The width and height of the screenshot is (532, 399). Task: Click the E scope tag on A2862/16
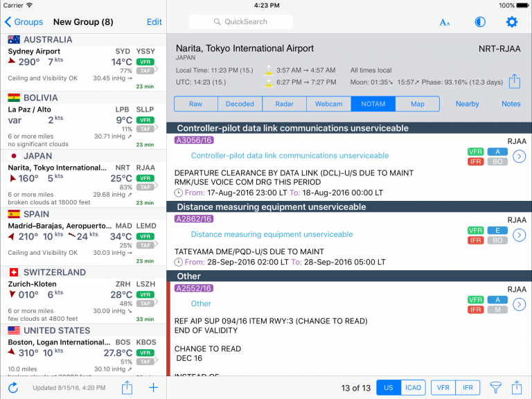point(497,231)
